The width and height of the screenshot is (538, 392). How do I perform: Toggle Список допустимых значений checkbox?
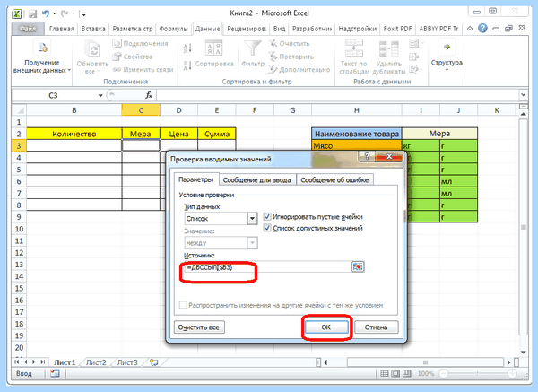point(267,228)
